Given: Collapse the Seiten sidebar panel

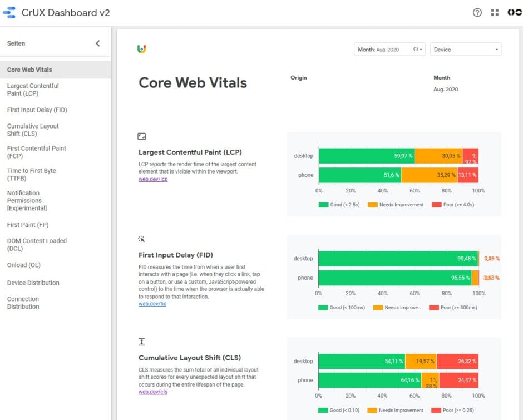Looking at the screenshot, I should pyautogui.click(x=97, y=42).
